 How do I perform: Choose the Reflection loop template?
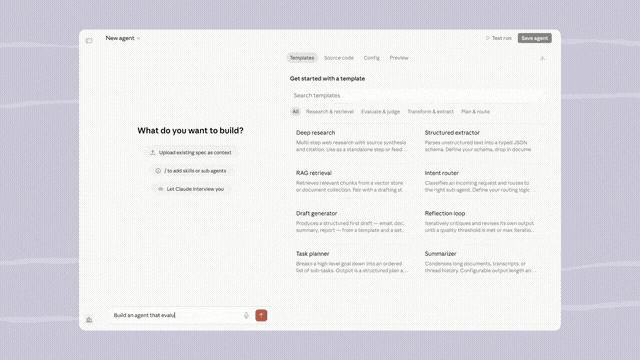click(x=480, y=222)
